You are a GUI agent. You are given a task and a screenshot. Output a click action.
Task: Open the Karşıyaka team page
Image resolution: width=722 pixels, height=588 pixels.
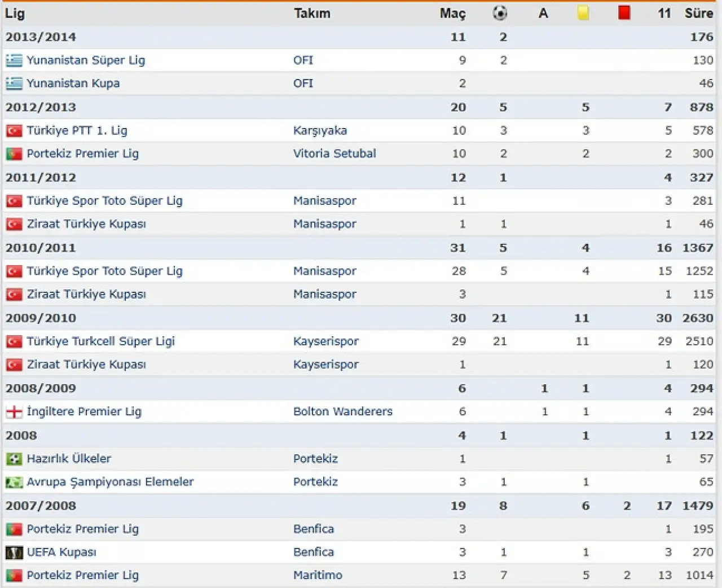[x=320, y=131]
